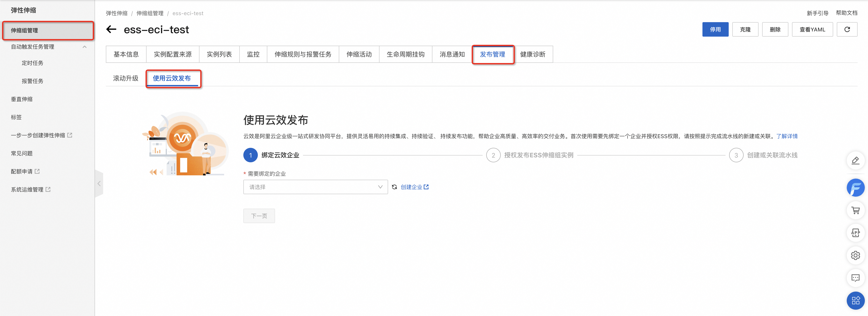Open the feedback chat bubble icon

tap(855, 278)
